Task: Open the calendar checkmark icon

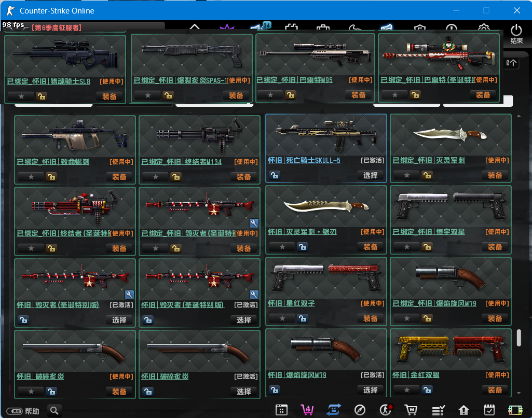Action: click(x=489, y=410)
